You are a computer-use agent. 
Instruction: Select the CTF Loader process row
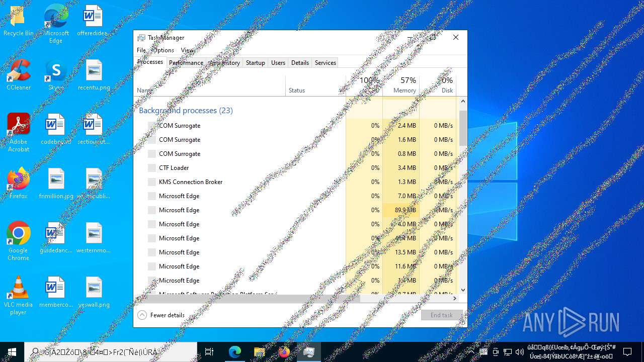(295, 168)
